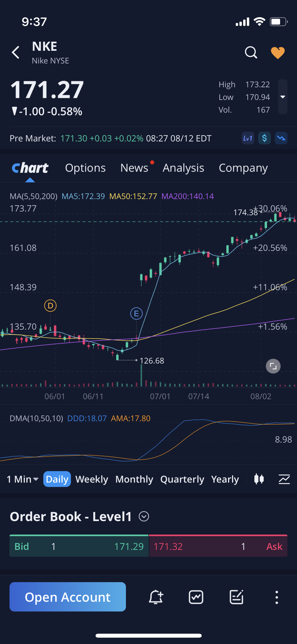Switch to the Options tab
This screenshot has height=644, width=297.
(85, 168)
